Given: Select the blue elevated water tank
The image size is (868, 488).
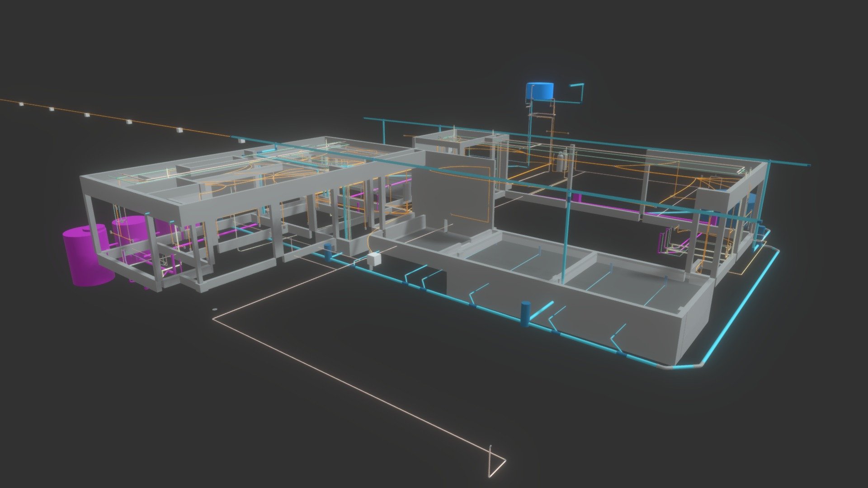Looking at the screenshot, I should click(x=539, y=91).
